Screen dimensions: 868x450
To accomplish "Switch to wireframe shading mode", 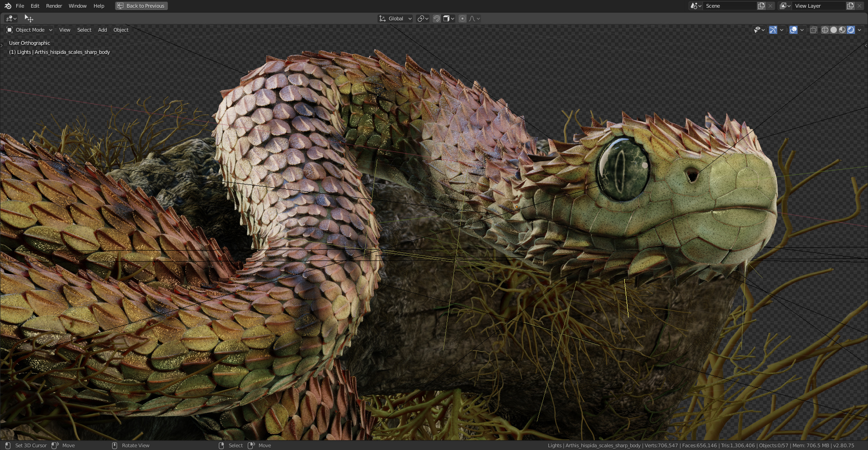I will [825, 30].
